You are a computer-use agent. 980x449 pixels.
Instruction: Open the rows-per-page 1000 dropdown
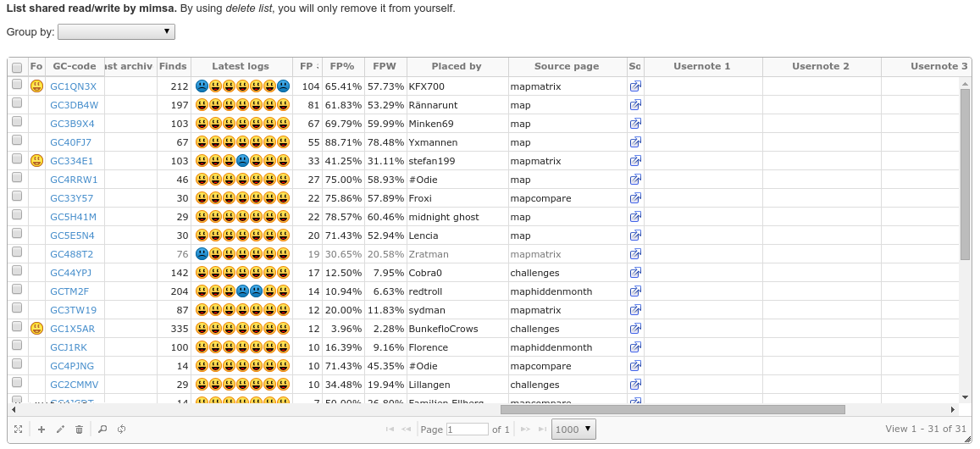click(x=573, y=430)
